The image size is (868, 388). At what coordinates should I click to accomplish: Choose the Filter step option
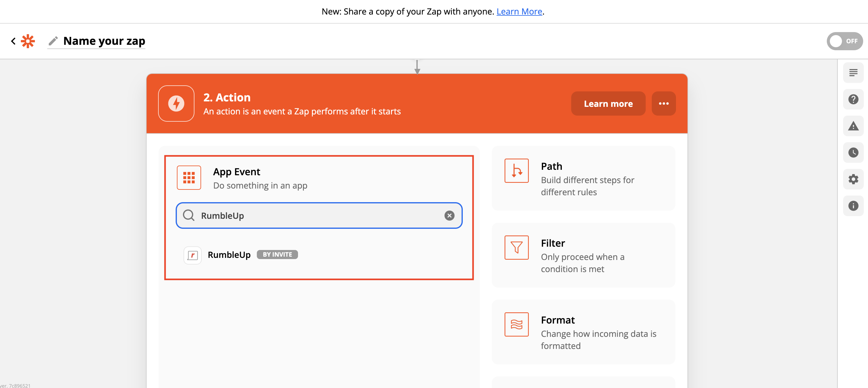pos(583,255)
